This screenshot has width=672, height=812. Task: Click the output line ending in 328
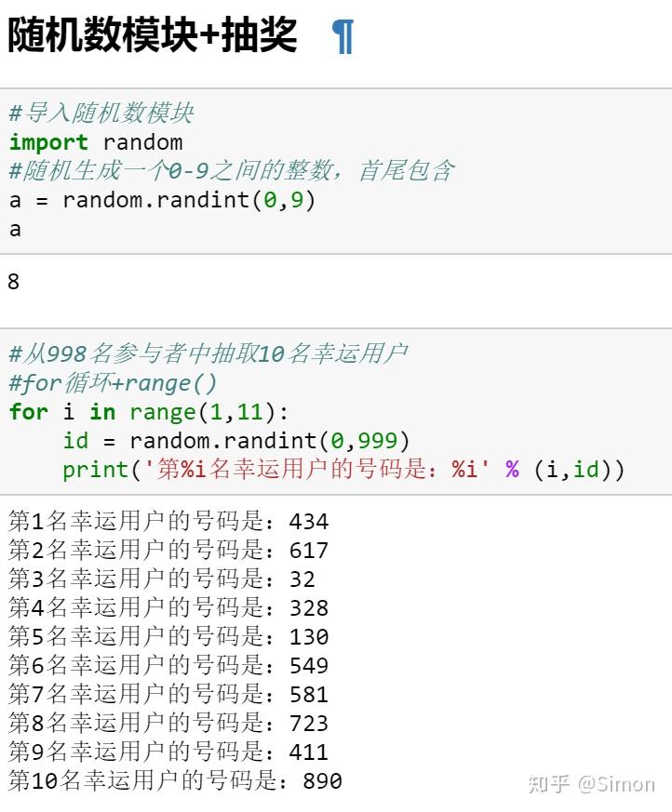coord(168,607)
